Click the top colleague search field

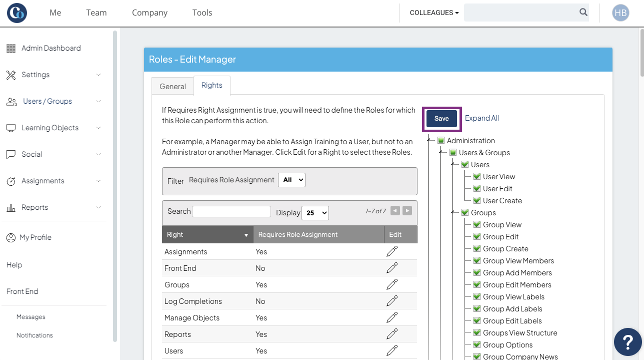(520, 13)
